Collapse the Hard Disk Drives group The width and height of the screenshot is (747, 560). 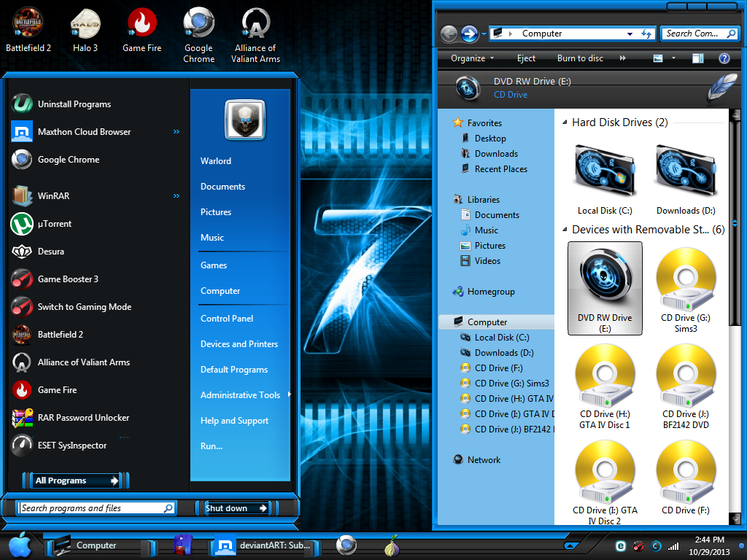(x=565, y=122)
